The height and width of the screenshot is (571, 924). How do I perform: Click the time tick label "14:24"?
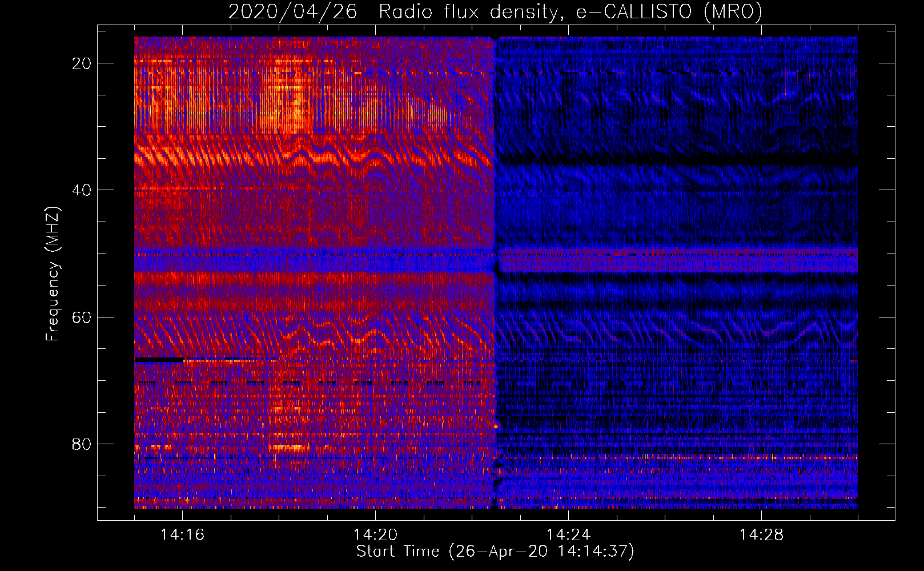point(568,535)
